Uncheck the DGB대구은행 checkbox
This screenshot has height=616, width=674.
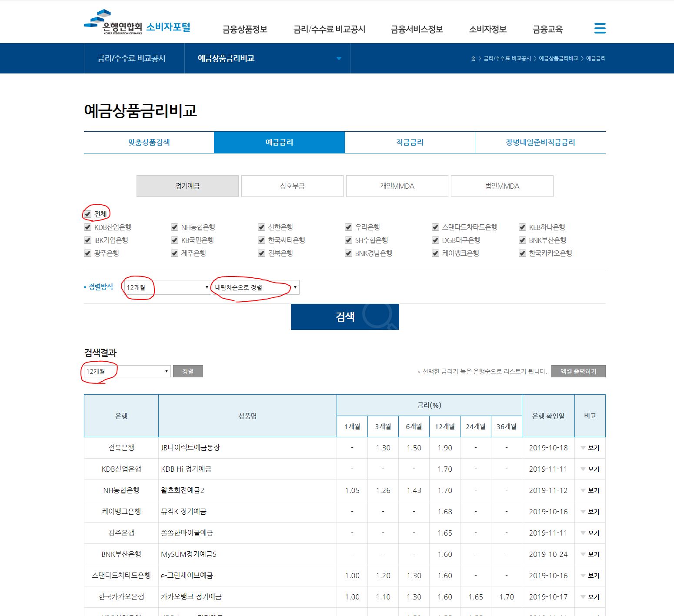tap(435, 240)
